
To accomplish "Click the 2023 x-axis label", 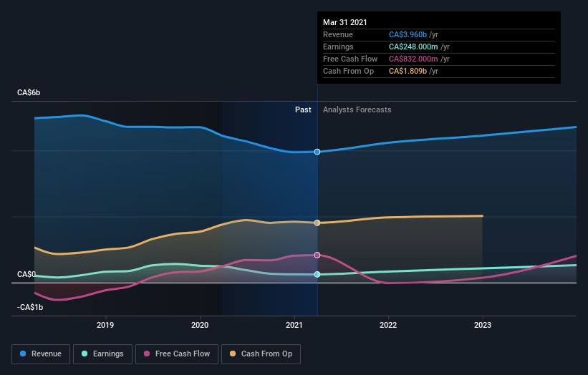I will pyautogui.click(x=483, y=325).
